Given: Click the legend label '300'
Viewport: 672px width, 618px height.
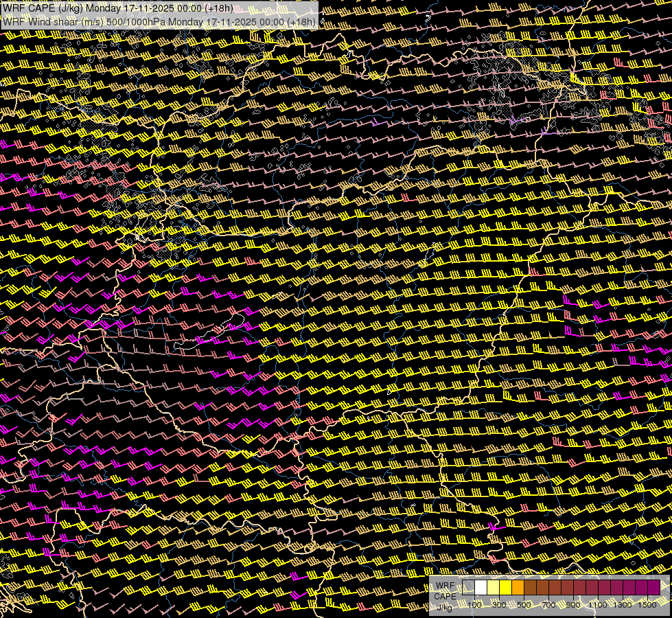Looking at the screenshot, I should click(x=499, y=605).
